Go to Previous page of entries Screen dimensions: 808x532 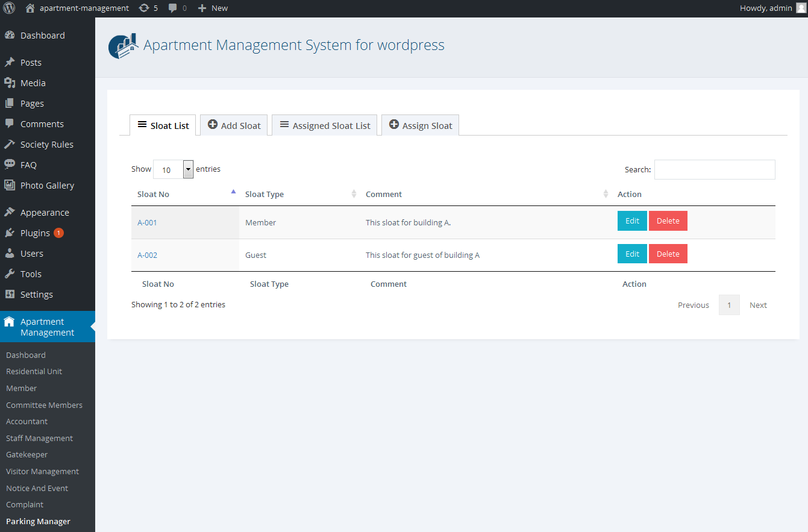pyautogui.click(x=694, y=305)
